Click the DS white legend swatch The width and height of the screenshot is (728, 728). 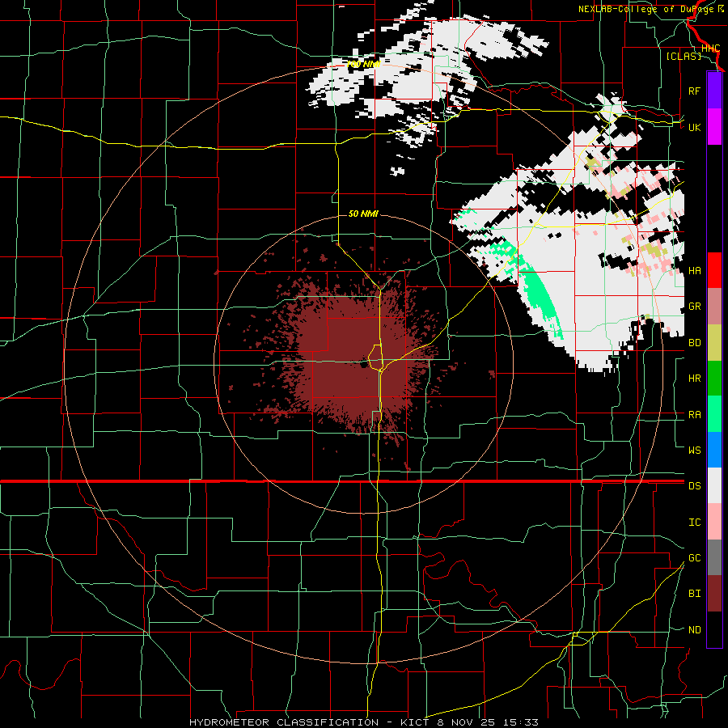click(x=714, y=485)
